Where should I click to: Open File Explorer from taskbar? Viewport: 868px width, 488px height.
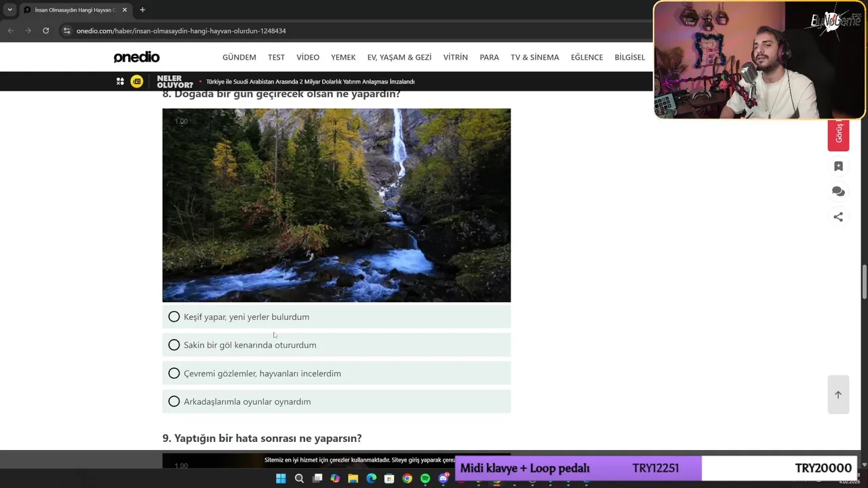click(x=353, y=479)
